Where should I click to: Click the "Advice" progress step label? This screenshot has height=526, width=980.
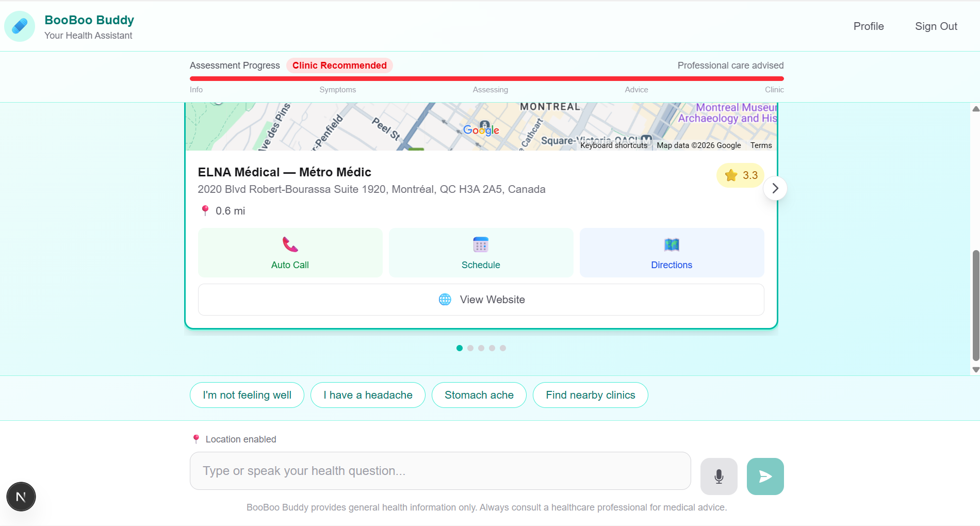636,90
